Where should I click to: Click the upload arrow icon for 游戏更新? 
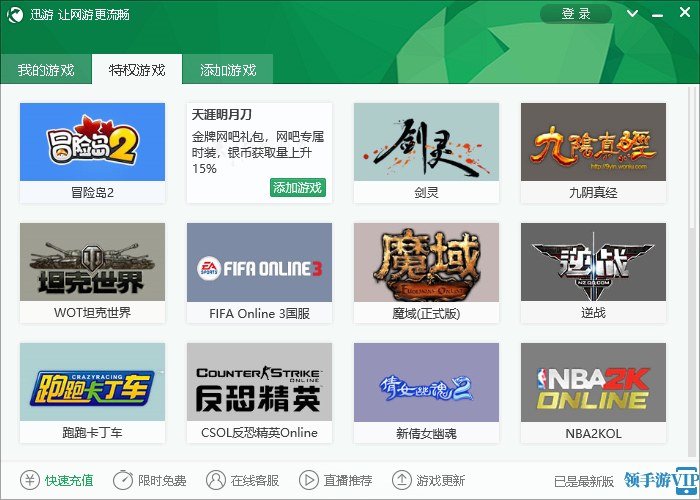[401, 480]
